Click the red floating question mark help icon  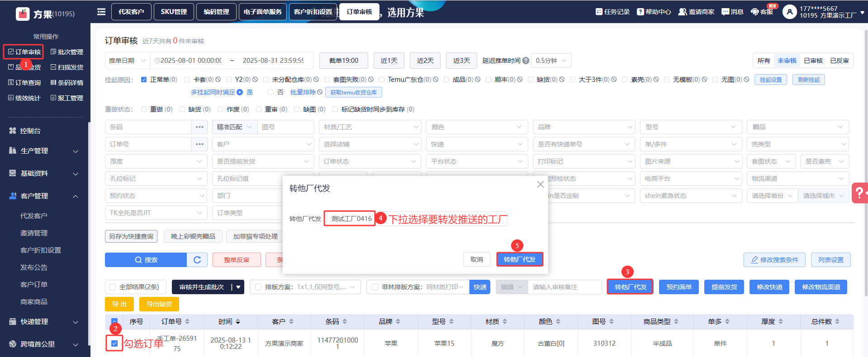click(x=859, y=193)
